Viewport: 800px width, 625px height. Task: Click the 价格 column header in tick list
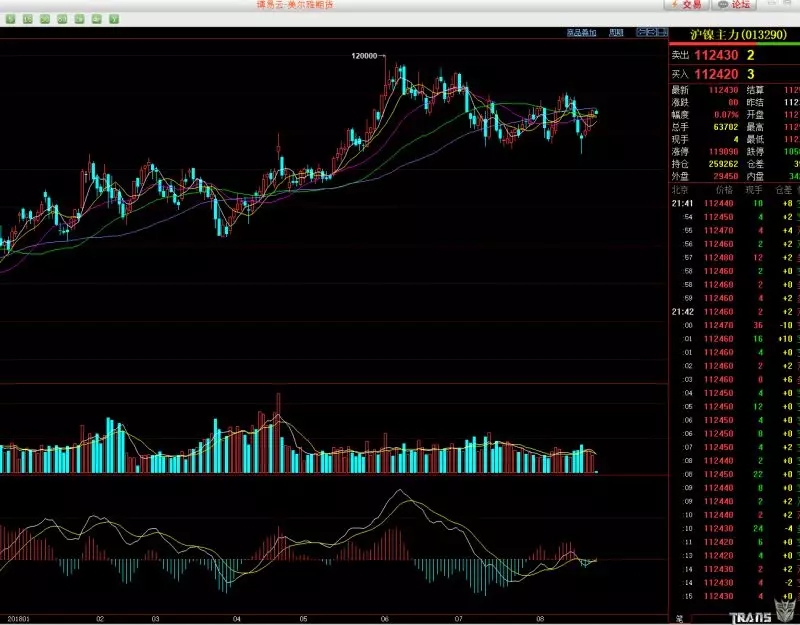pyautogui.click(x=724, y=190)
